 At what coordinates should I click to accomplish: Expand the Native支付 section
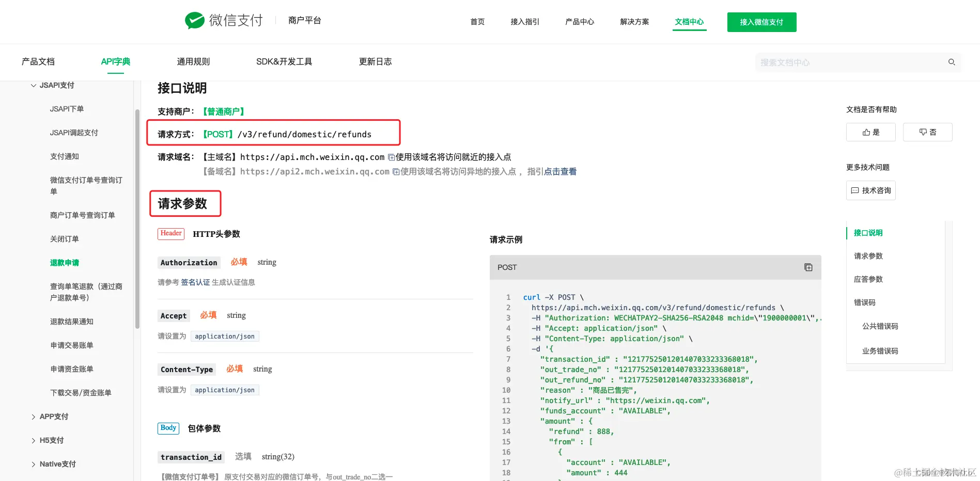pyautogui.click(x=34, y=464)
